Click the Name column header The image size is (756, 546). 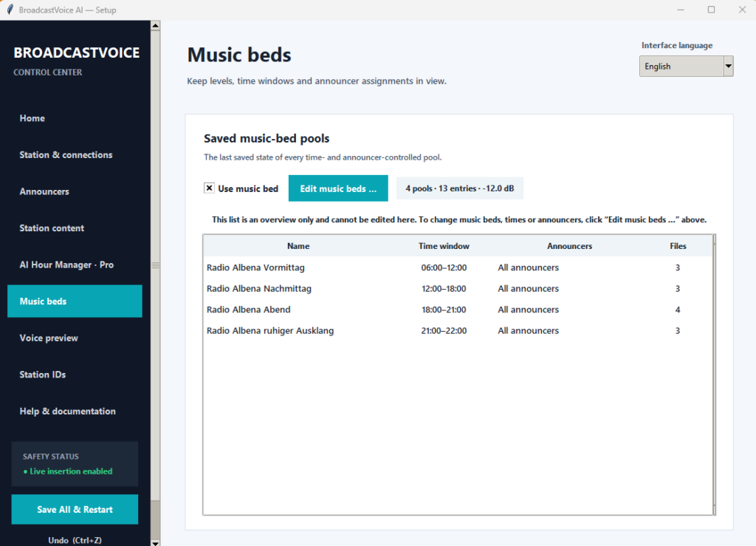coord(298,246)
